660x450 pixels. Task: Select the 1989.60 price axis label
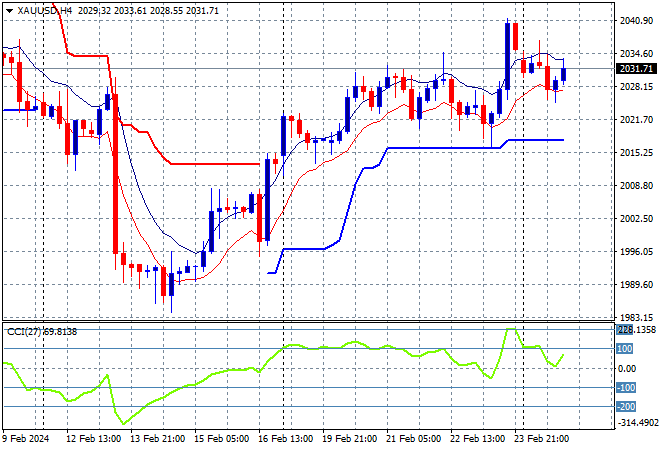(636, 285)
